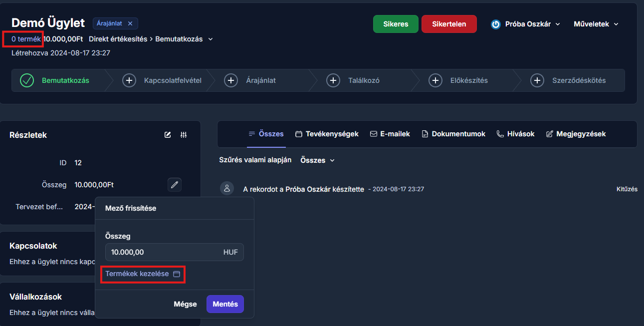Switch to the Hívások tab

(x=515, y=134)
